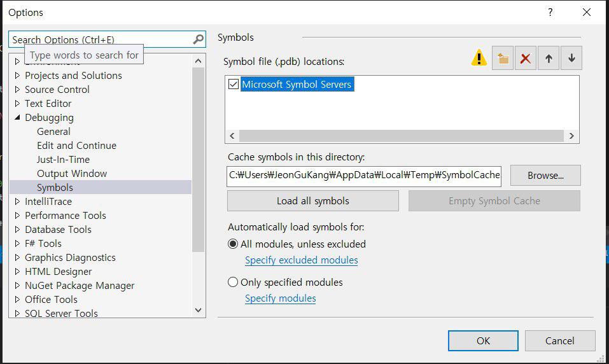Image resolution: width=609 pixels, height=364 pixels.
Task: Open Just-In-Time debugging settings
Action: [x=63, y=159]
